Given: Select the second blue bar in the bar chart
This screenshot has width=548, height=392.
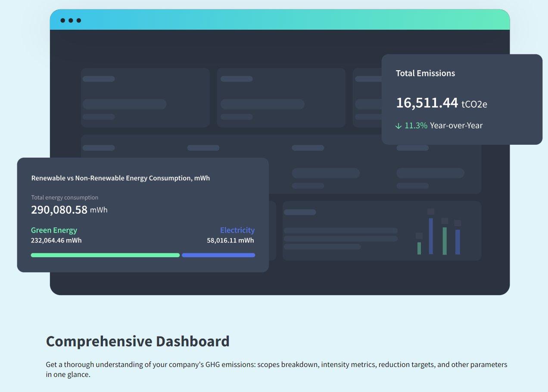Looking at the screenshot, I should (x=458, y=242).
